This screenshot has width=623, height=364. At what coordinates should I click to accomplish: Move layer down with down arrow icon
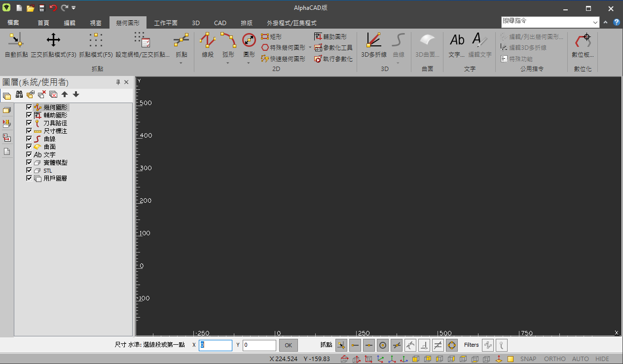click(x=76, y=94)
